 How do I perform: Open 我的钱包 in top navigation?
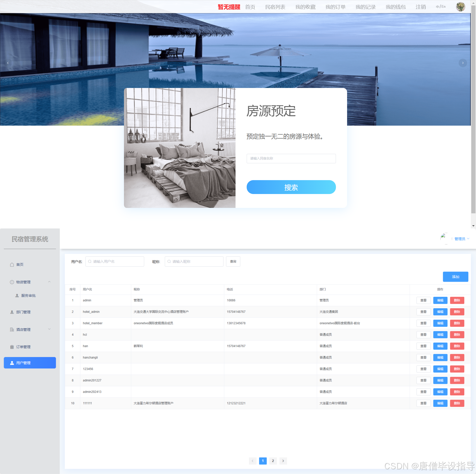[395, 7]
